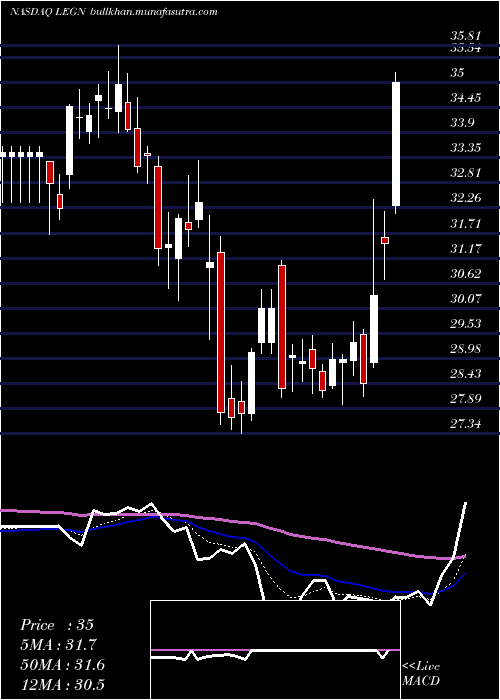Click the 31.71 price axis label
This screenshot has width=500, height=700.
coord(465,223)
